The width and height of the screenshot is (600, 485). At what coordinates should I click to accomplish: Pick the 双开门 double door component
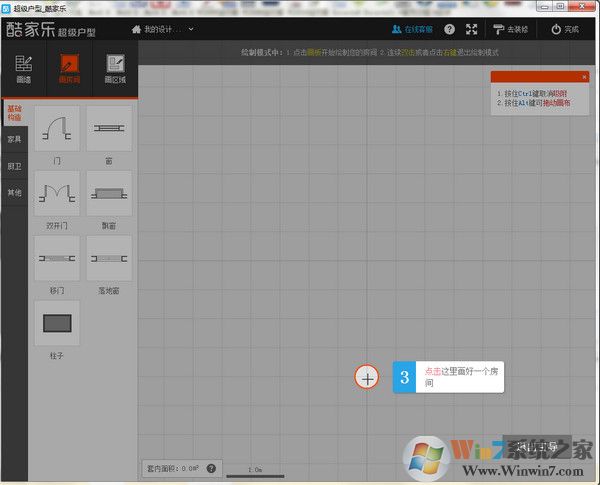point(57,193)
